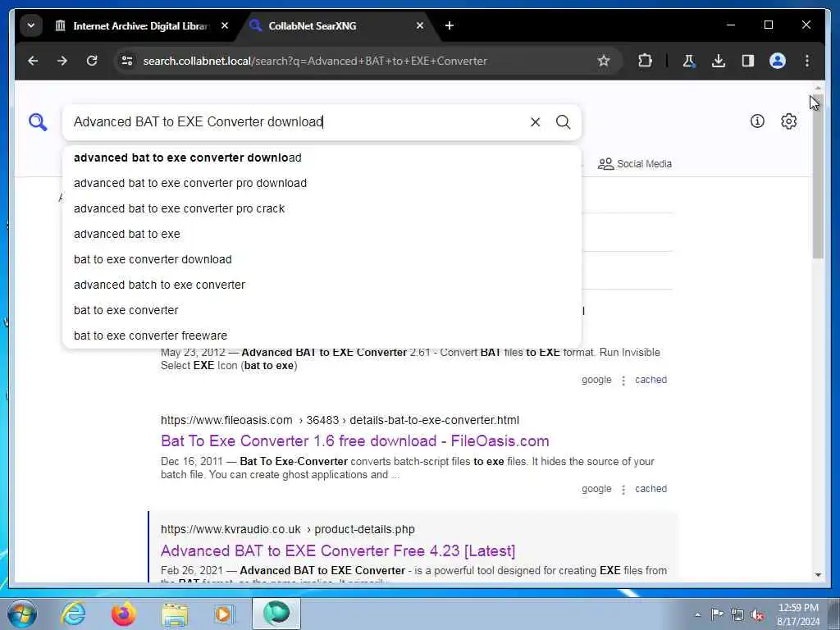
Task: Reload the current page
Action: click(92, 61)
